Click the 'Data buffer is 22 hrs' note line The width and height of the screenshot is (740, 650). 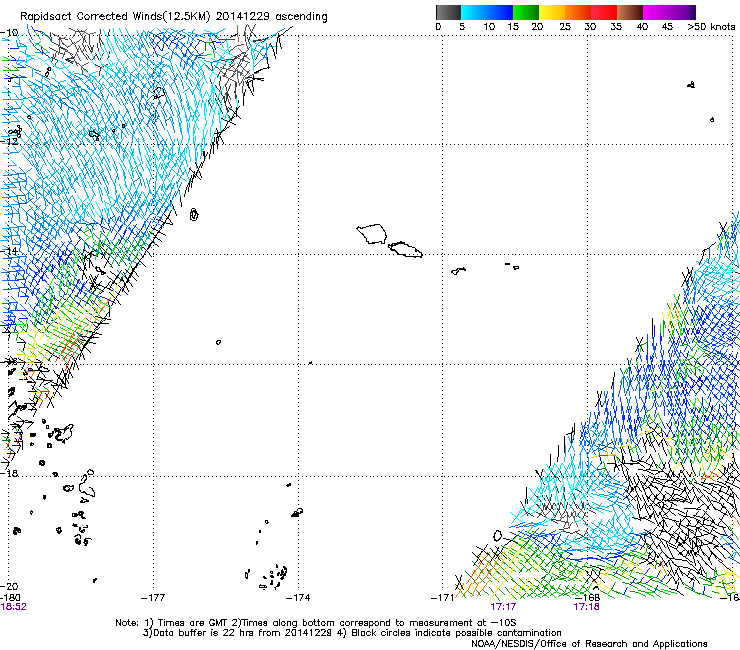click(x=352, y=633)
